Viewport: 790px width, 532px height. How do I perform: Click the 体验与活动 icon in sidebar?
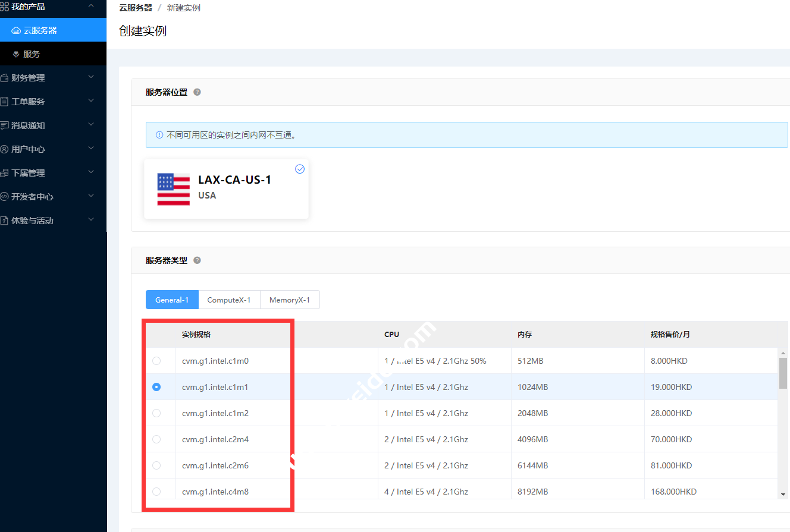coord(5,221)
